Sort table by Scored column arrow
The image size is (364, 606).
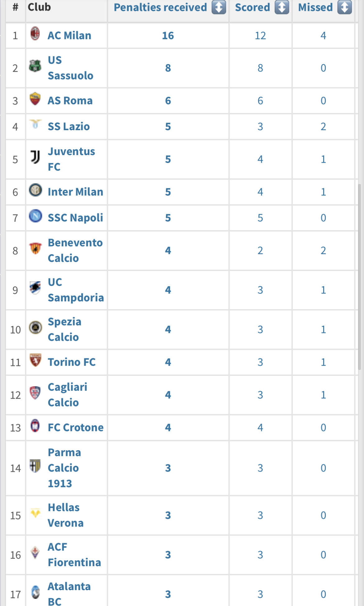click(282, 7)
